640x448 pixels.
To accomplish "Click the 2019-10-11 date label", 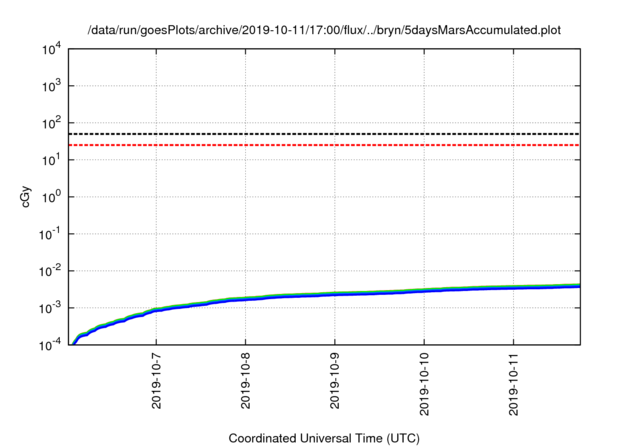I will (513, 384).
